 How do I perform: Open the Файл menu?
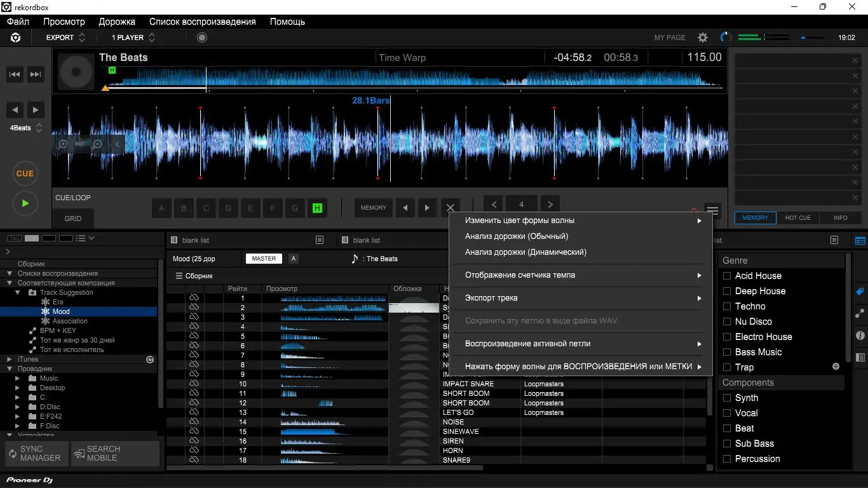point(18,22)
